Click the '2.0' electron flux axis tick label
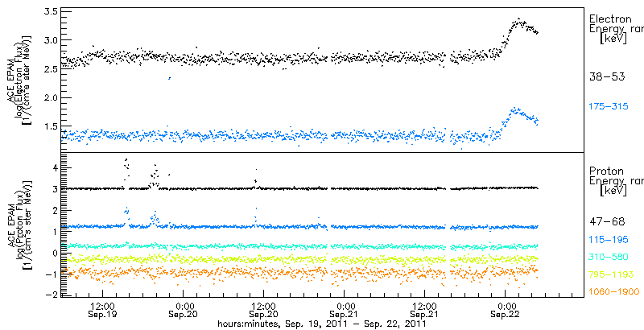The width and height of the screenshot is (644, 330). tap(51, 97)
